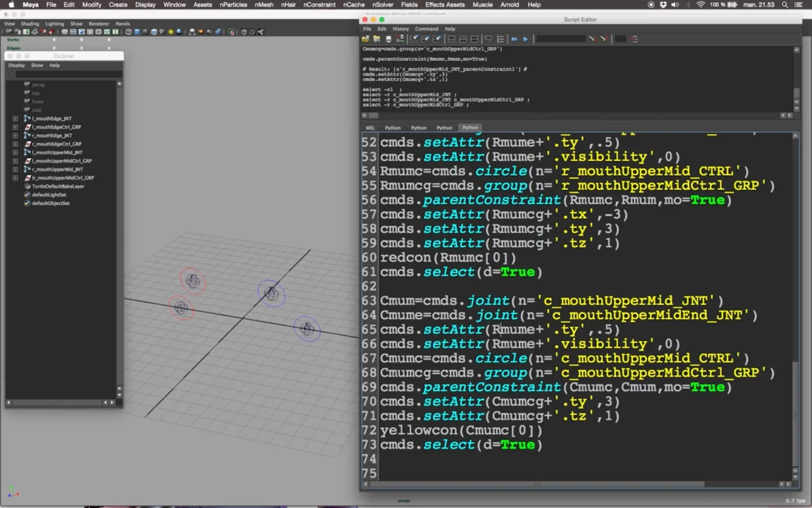Expand l_mouthEdge_JNT node in Outliner

(x=15, y=119)
